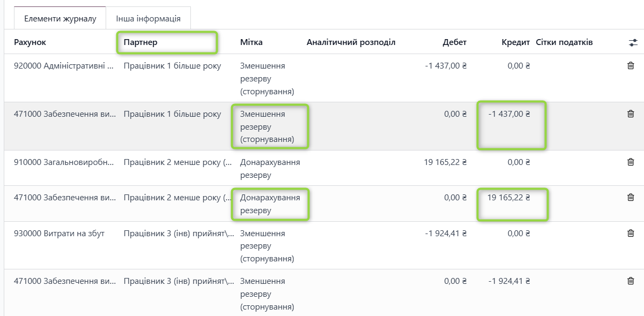
Task: Sort by Кредит column header
Action: (x=515, y=42)
